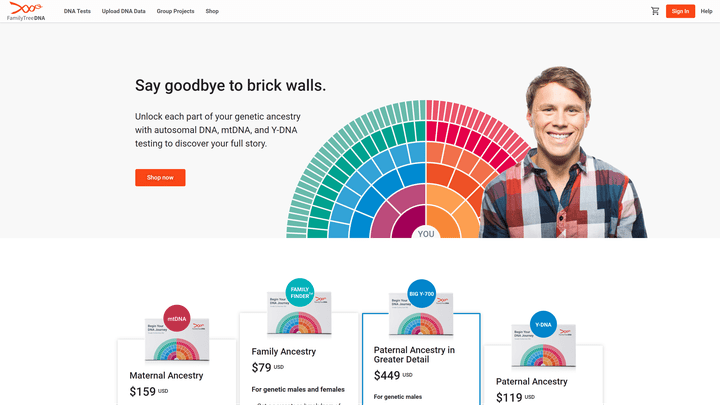Viewport: 720px width, 405px height.
Task: Open the Help link
Action: coord(706,11)
